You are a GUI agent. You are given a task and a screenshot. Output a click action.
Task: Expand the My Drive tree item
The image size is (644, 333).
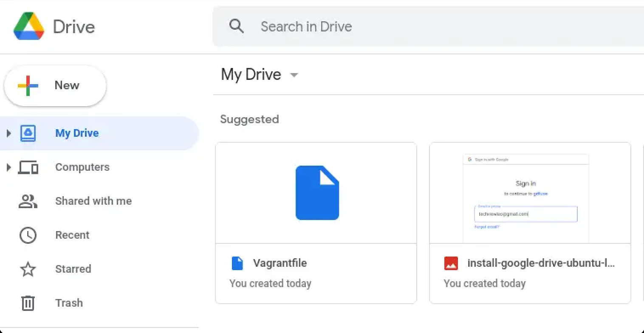point(9,133)
